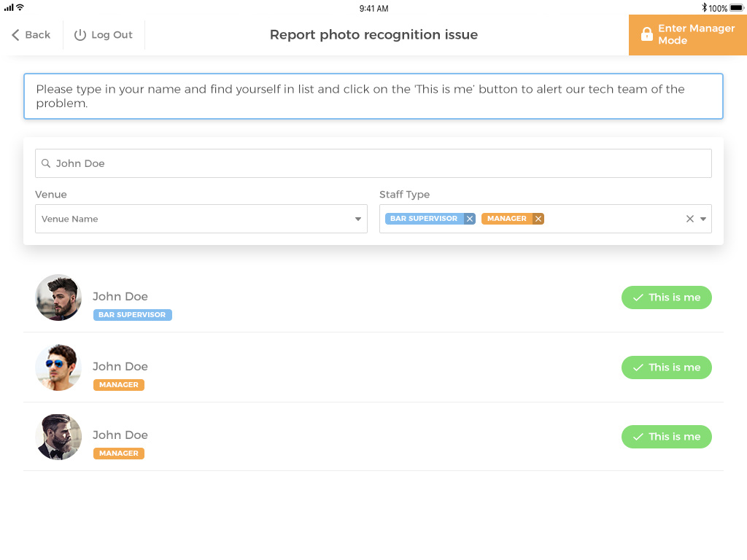Select the first John Doe profile photo
Viewport: 747px width, 560px height.
(x=58, y=297)
